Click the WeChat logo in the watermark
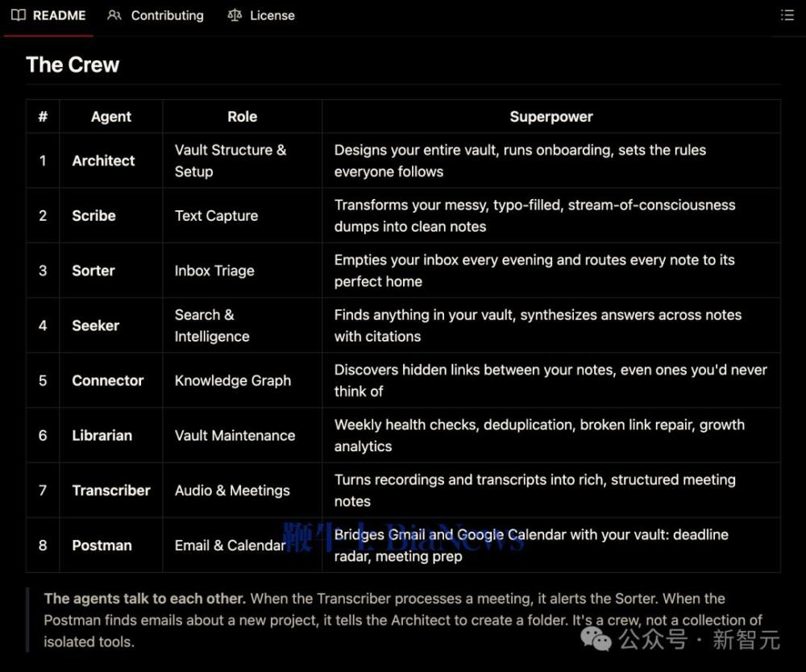 pos(596,639)
